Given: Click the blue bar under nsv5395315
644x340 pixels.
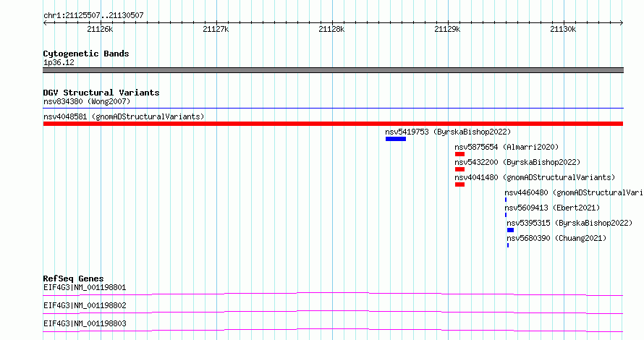Looking at the screenshot, I should [x=510, y=230].
